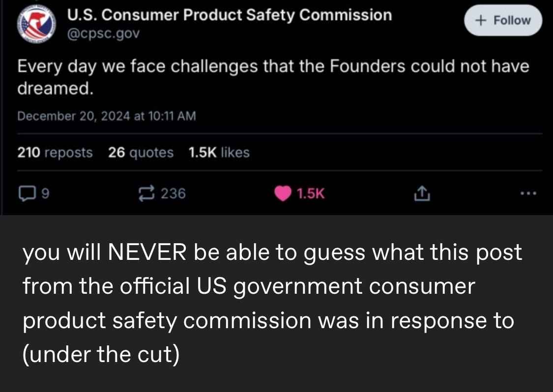553x392 pixels.
Task: Click the plus sign inside Follow
Action: (481, 21)
